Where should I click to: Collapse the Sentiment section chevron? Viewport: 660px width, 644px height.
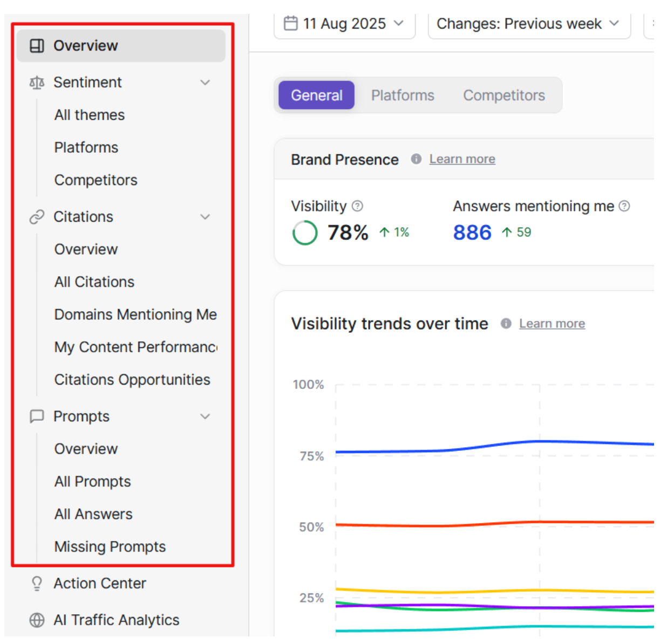click(205, 83)
